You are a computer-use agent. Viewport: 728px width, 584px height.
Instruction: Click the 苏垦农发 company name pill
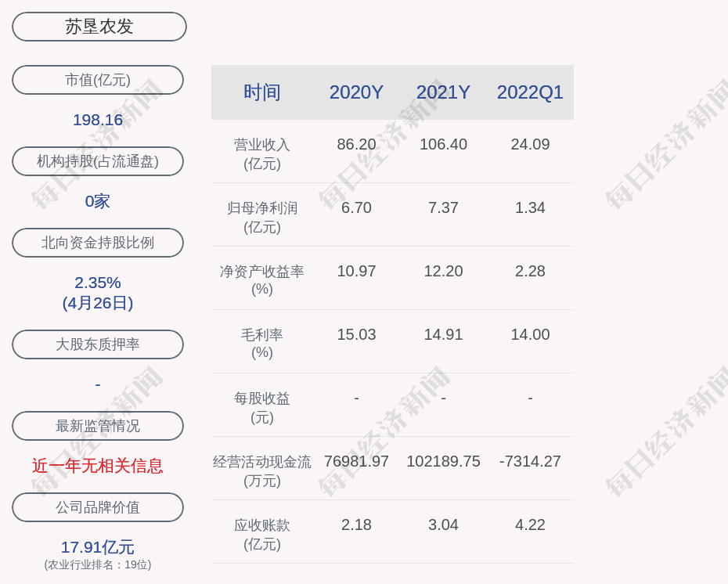99,27
